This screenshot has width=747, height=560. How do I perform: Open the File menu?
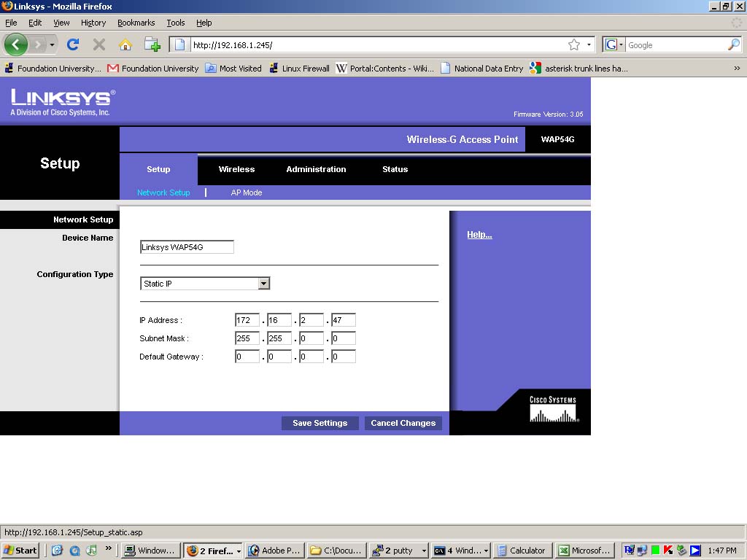click(x=11, y=23)
